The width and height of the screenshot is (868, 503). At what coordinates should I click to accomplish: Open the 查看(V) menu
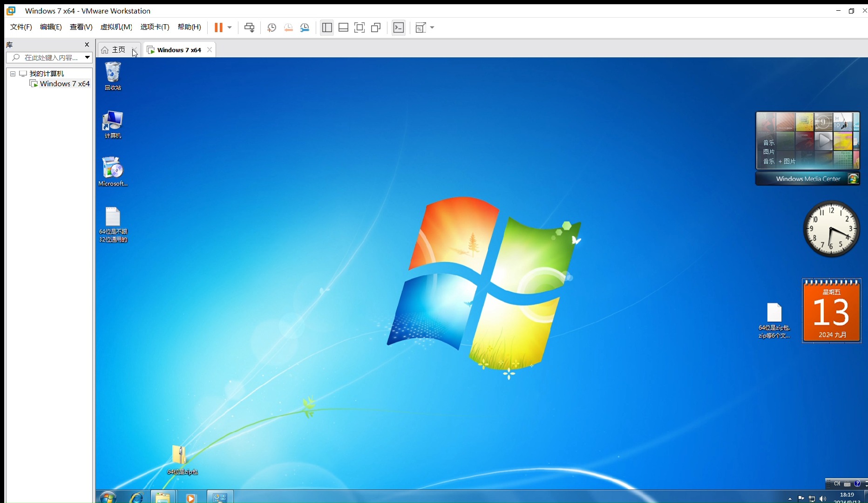click(x=81, y=27)
